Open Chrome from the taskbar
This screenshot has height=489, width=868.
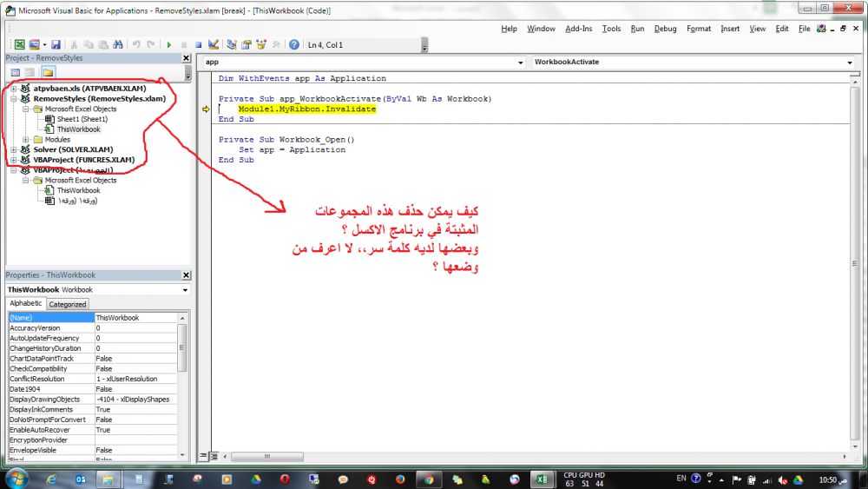(x=429, y=479)
